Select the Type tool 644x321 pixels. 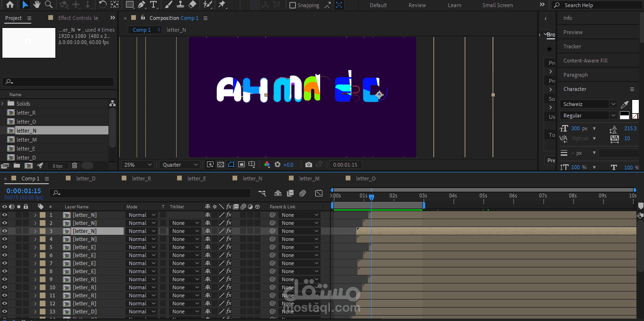(153, 5)
